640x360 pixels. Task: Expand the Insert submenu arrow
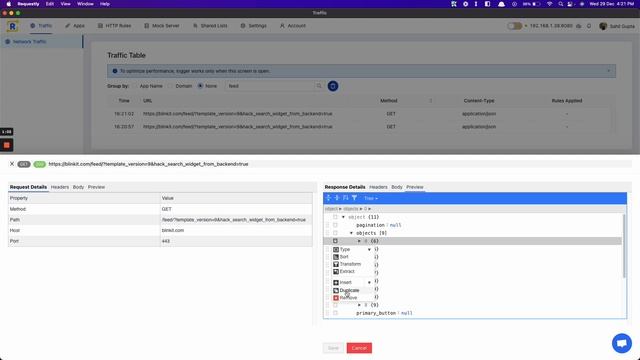tap(369, 282)
